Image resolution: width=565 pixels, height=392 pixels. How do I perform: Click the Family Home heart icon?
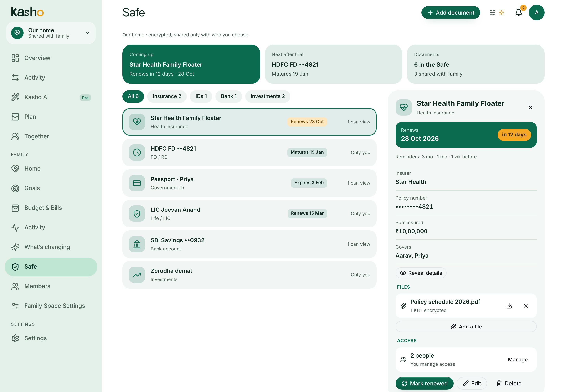[15, 169]
